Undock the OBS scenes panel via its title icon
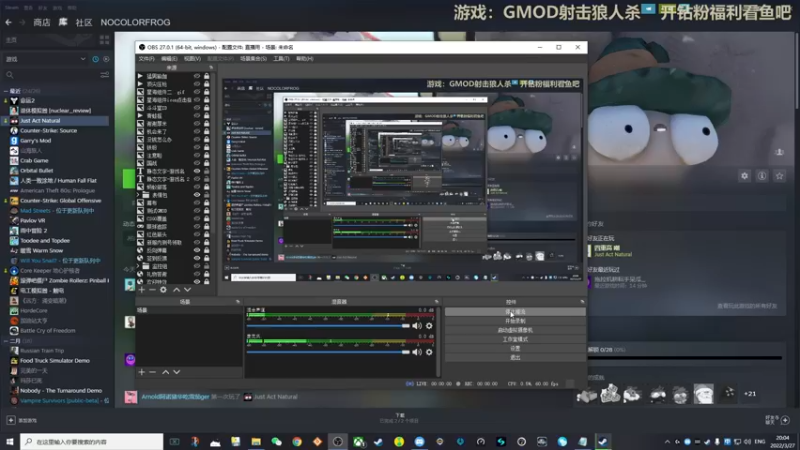This screenshot has width=800, height=450. pos(238,302)
